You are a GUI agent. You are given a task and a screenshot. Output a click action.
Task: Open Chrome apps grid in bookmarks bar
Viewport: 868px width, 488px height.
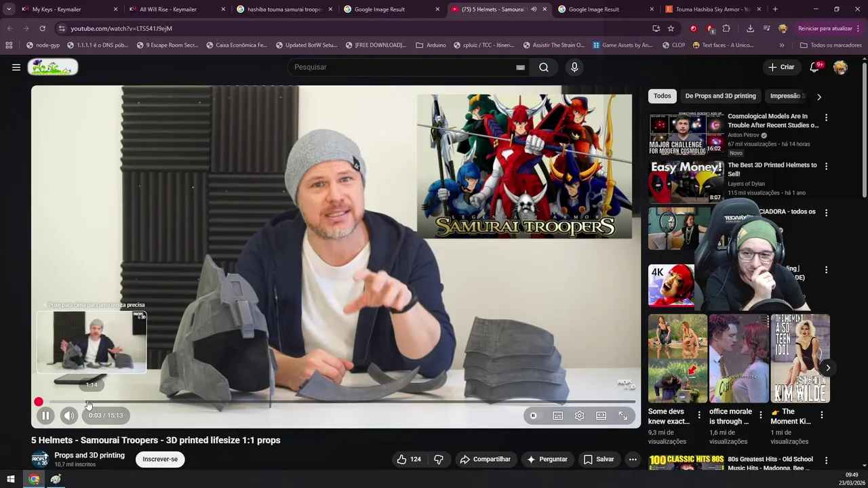click(9, 45)
